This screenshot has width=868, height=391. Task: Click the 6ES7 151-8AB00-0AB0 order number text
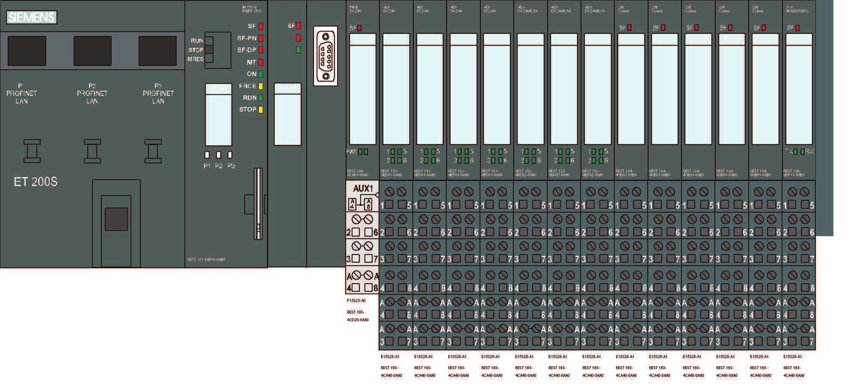click(x=206, y=260)
